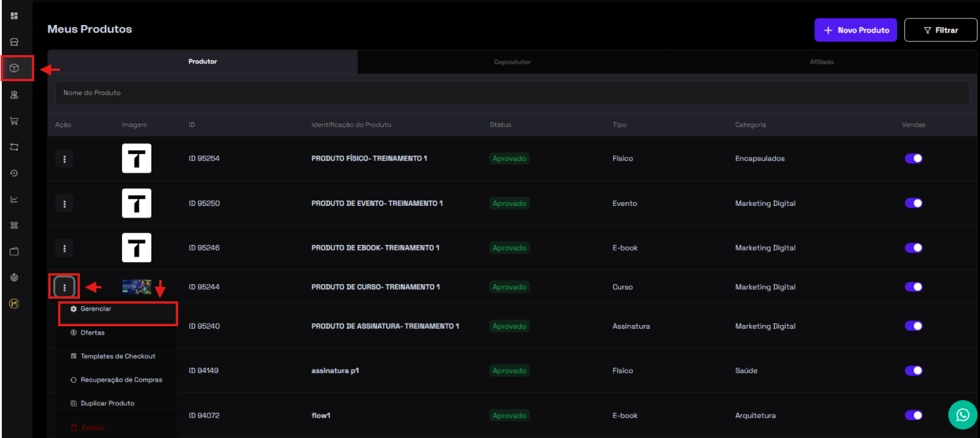Viewport: 980px width, 438px height.
Task: Open the users icon in sidebar
Action: click(15, 95)
